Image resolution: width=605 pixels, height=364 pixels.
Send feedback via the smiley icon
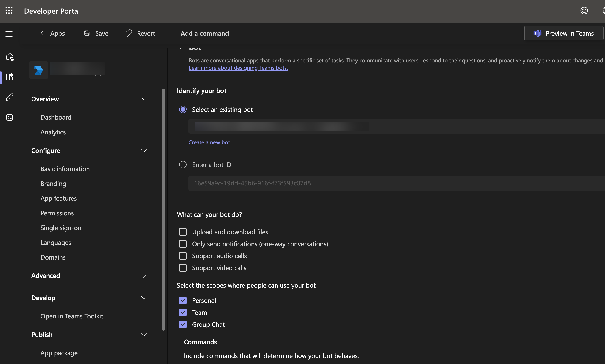tap(584, 11)
